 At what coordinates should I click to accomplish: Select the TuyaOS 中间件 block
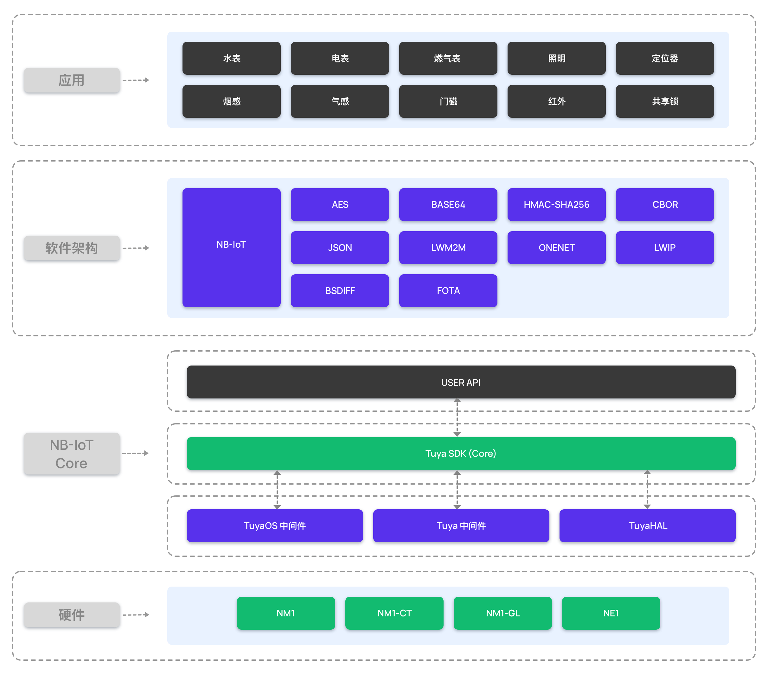click(275, 525)
